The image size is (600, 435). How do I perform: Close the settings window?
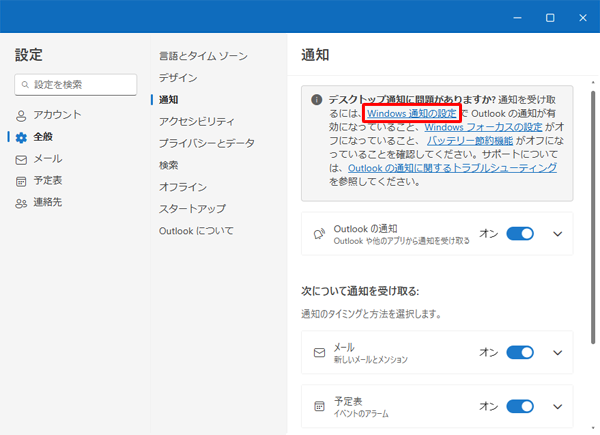(583, 18)
